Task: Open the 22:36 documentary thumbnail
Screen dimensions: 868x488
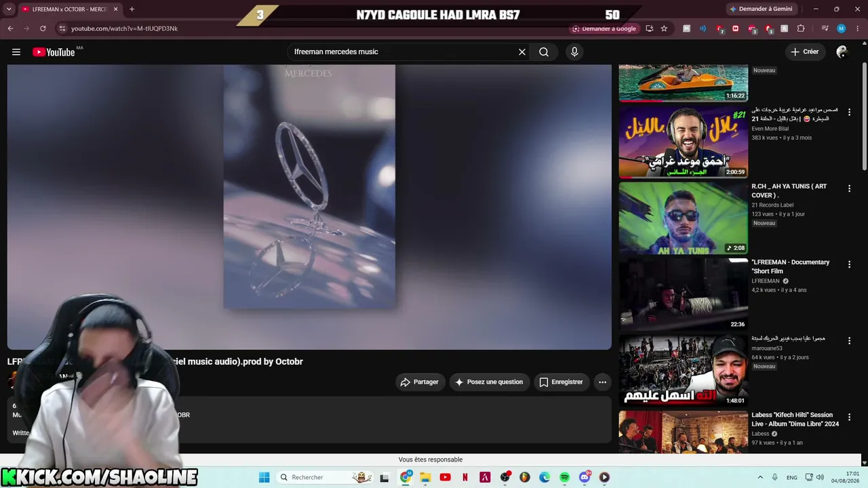Action: pos(684,294)
